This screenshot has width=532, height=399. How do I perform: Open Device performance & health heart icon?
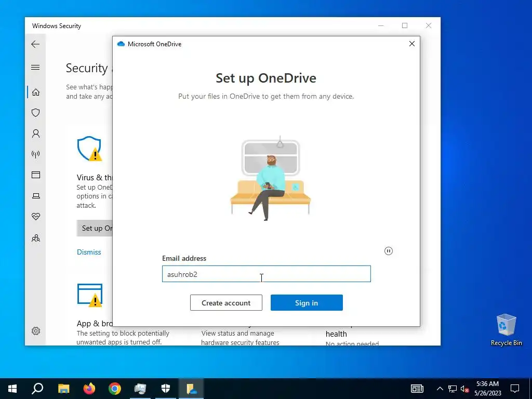[36, 217]
